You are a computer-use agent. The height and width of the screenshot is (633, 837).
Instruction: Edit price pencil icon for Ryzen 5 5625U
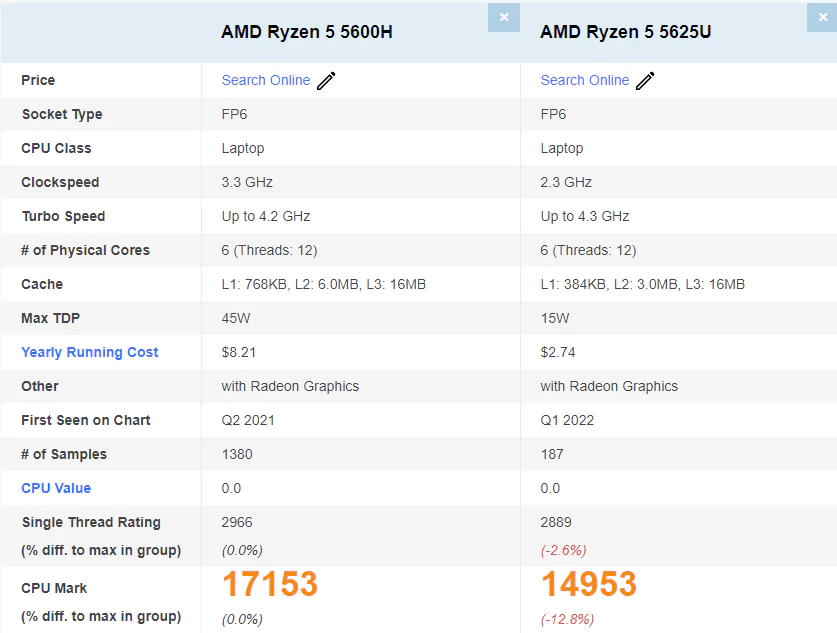point(645,81)
